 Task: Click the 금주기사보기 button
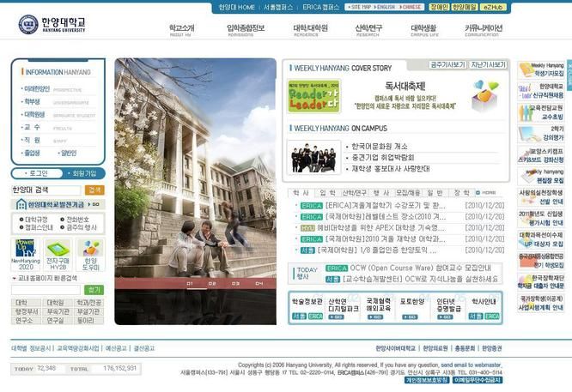447,65
